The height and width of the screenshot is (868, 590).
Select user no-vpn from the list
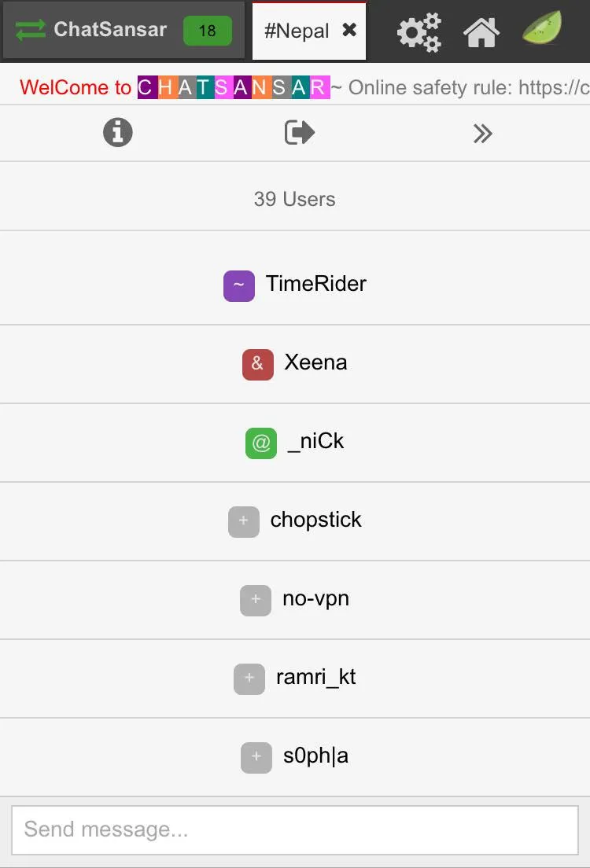tap(315, 599)
